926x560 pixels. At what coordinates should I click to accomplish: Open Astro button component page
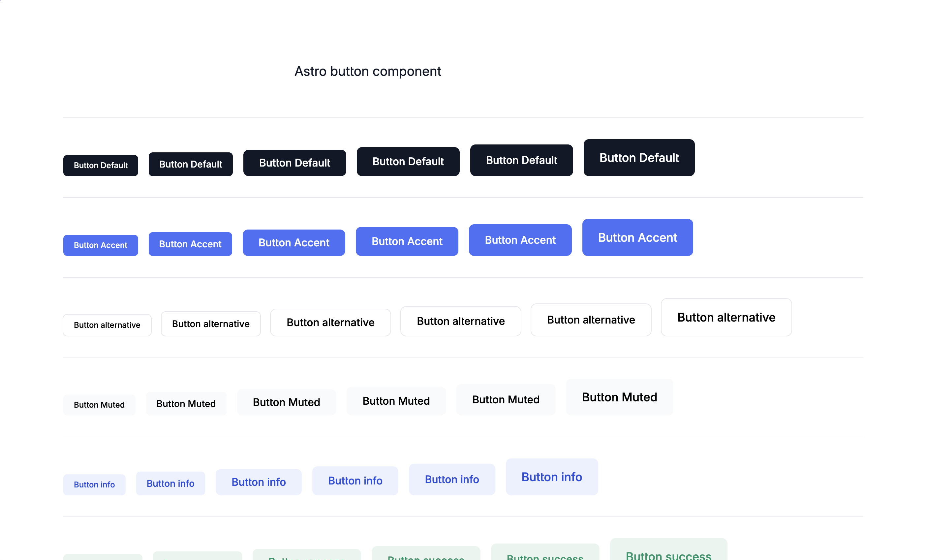pos(368,71)
